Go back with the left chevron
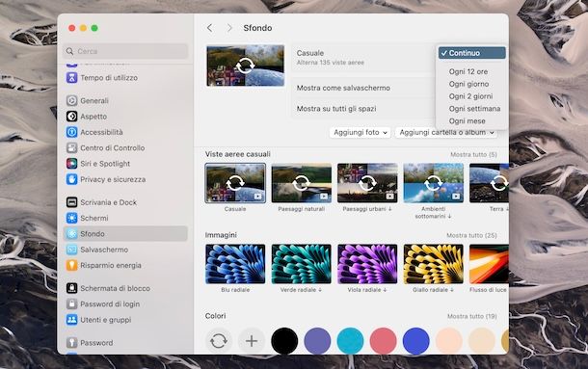 pyautogui.click(x=209, y=28)
